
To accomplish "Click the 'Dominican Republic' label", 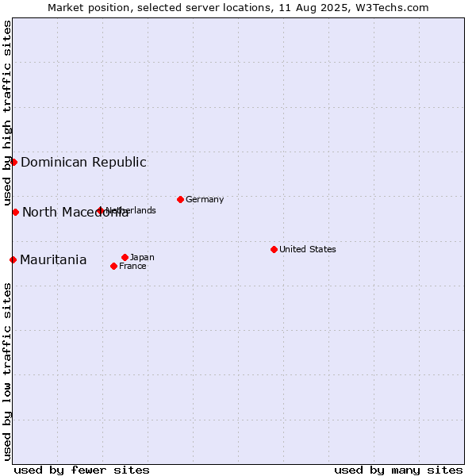I will pos(84,163).
